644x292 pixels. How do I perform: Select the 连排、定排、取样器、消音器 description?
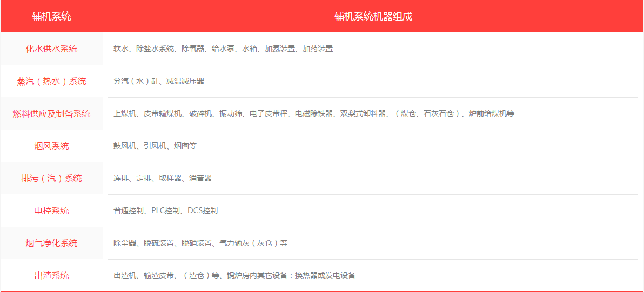pos(162,178)
